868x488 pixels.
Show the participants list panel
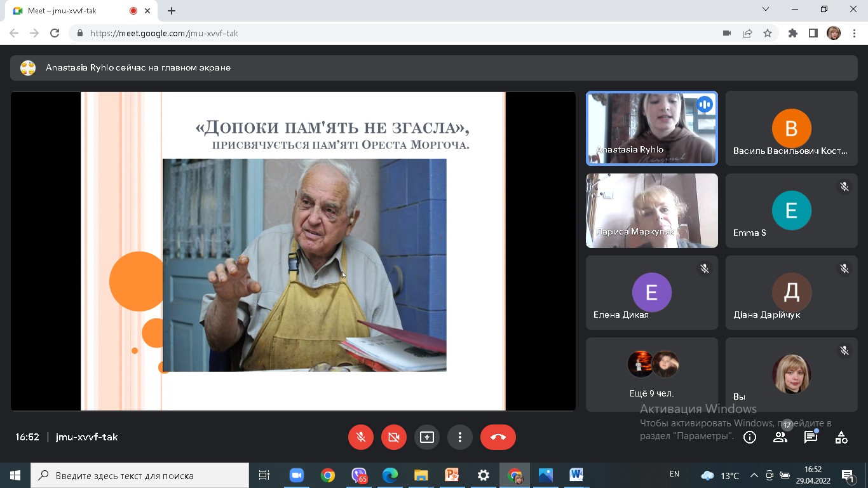point(780,437)
